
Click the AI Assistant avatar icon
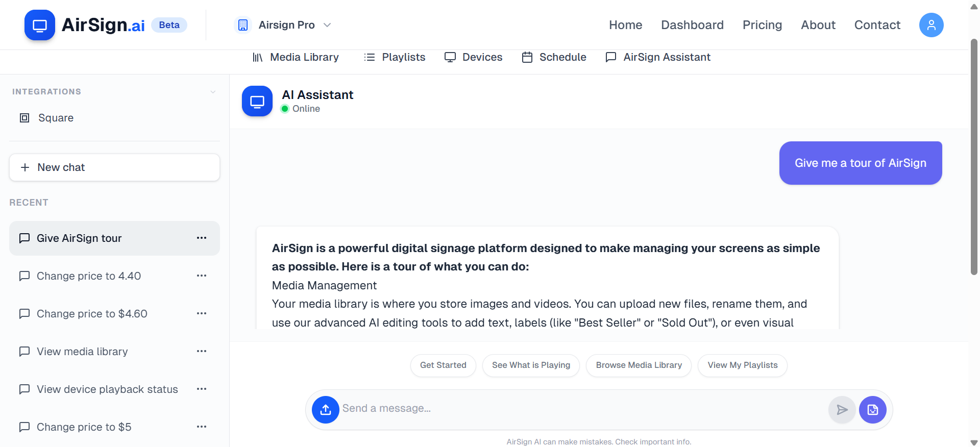(257, 101)
